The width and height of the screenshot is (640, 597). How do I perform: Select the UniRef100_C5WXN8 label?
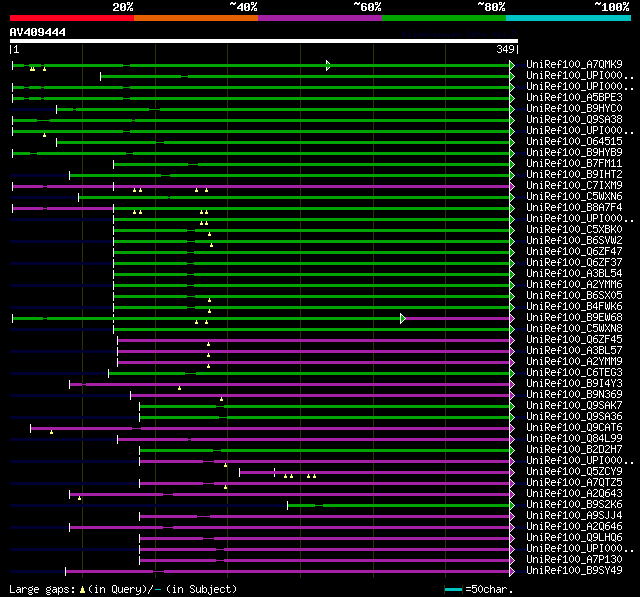tap(574, 329)
